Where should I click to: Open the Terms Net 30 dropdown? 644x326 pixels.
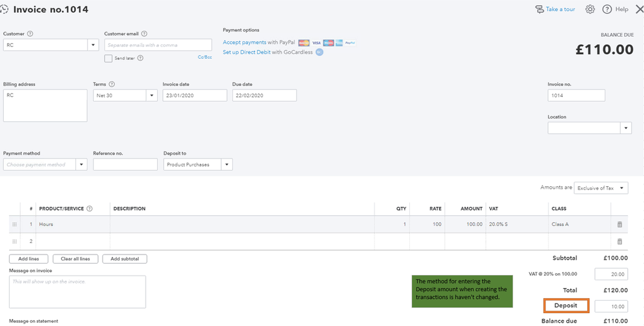point(152,95)
